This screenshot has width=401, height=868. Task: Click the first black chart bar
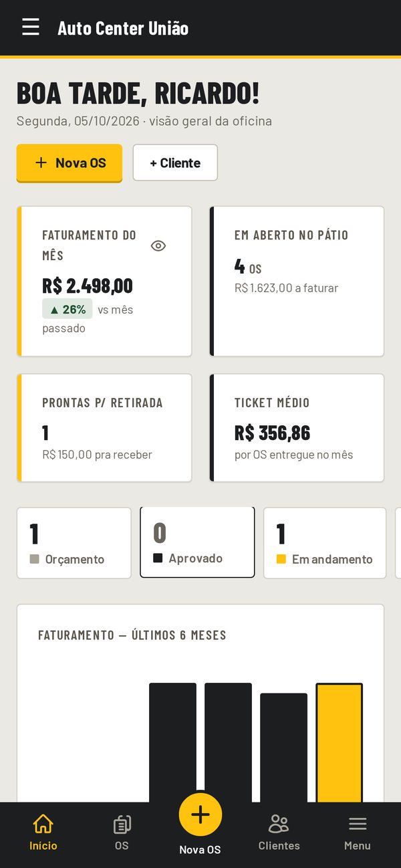click(x=172, y=742)
